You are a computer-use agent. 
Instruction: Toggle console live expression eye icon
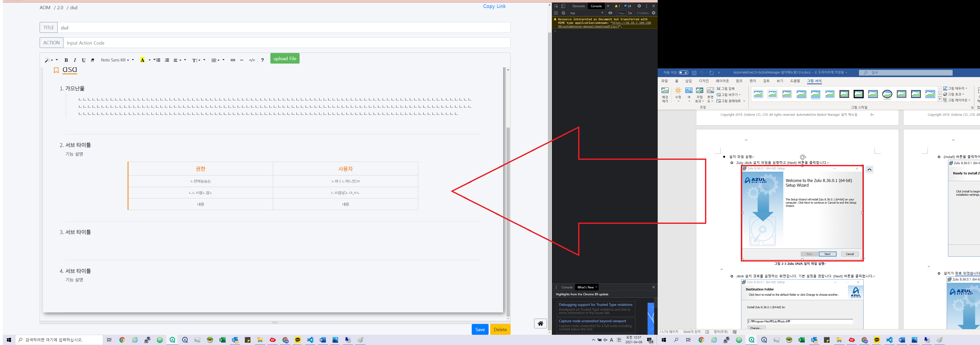coord(610,13)
